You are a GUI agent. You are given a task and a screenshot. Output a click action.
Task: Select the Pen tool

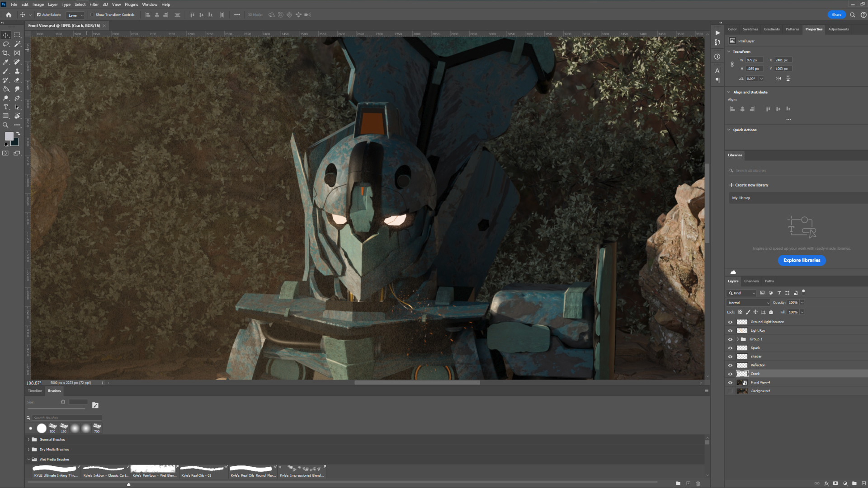click(x=17, y=98)
